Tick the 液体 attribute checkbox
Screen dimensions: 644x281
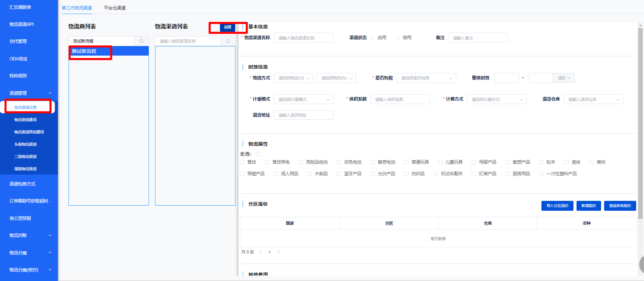point(566,162)
